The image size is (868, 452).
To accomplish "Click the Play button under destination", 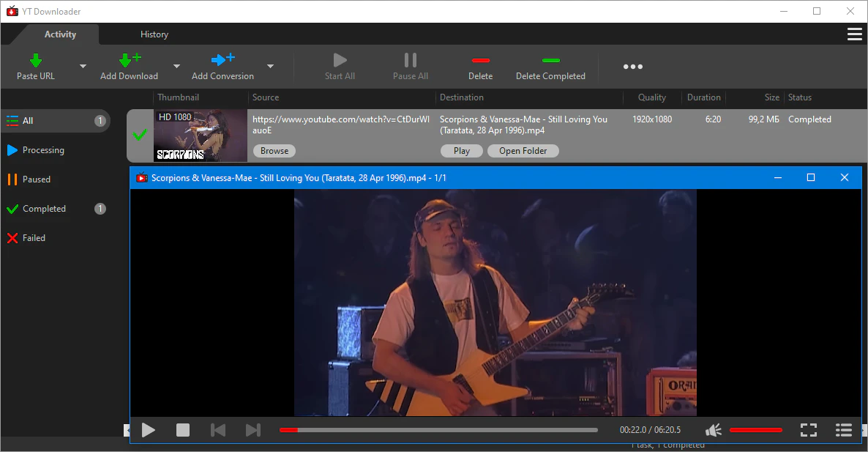I will click(462, 151).
